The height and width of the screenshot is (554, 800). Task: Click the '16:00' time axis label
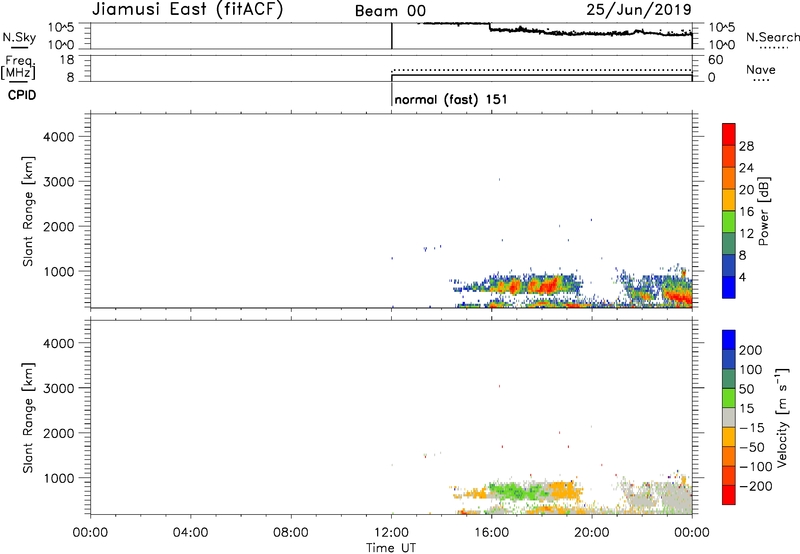coord(491,533)
